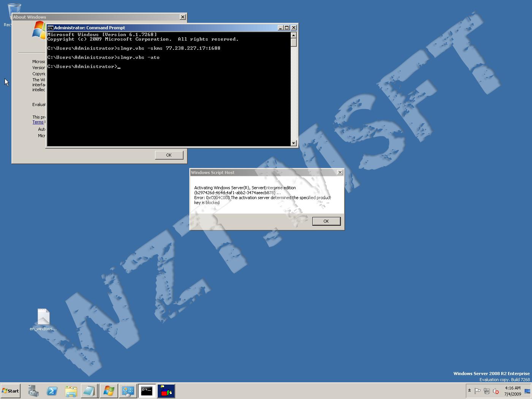The height and width of the screenshot is (399, 532).
Task: Click 'Microsoft Windows [Version 6.1.7268]' line
Action: pyautogui.click(x=102, y=35)
